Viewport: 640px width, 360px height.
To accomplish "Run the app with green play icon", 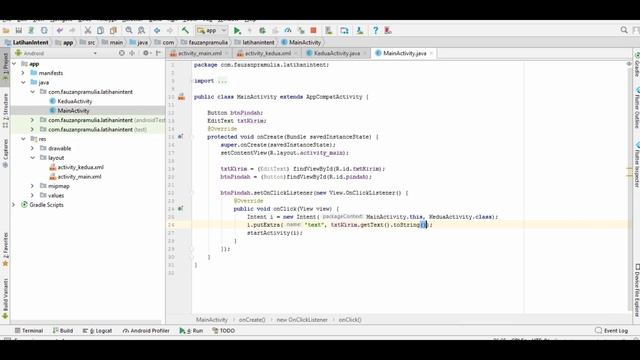I will (237, 31).
